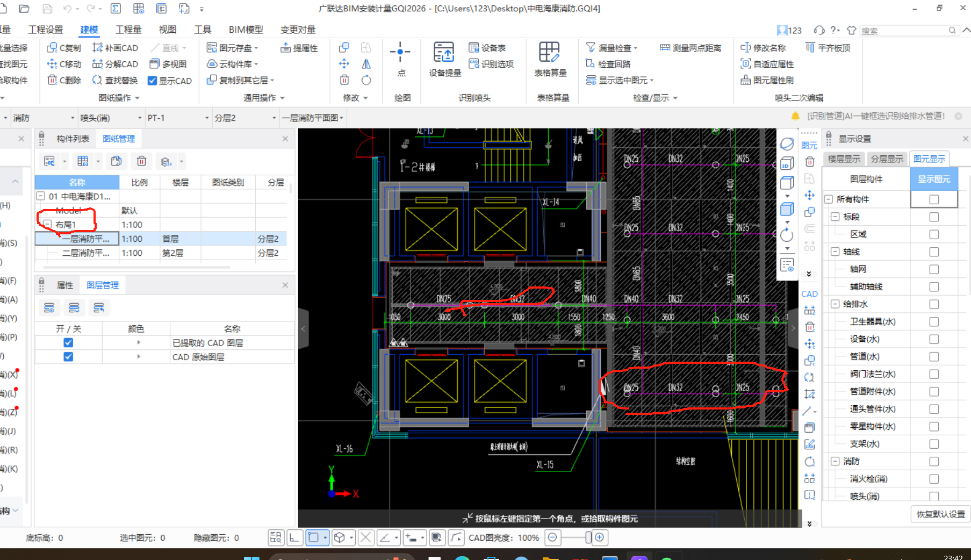Adjust the CAD brightness slider handle
971x560 pixels.
589,537
